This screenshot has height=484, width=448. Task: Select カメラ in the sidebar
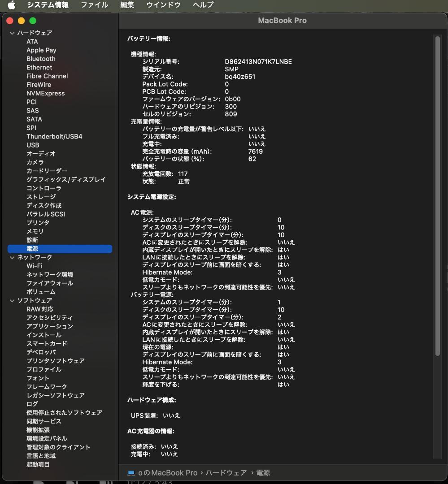[x=35, y=162]
